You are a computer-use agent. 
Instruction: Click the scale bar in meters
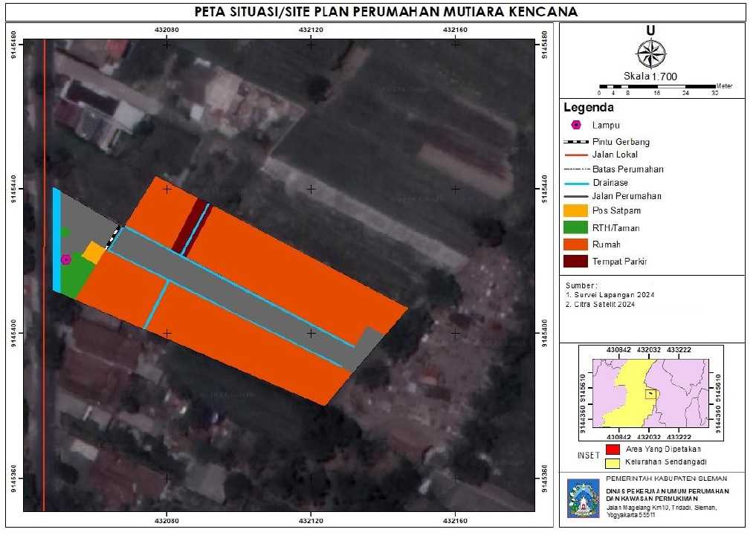point(658,87)
